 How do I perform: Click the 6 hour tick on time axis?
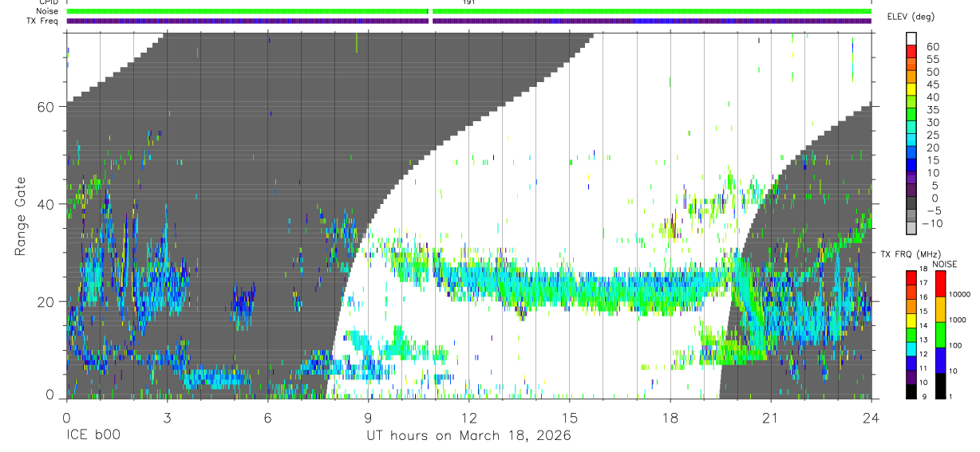coord(267,417)
